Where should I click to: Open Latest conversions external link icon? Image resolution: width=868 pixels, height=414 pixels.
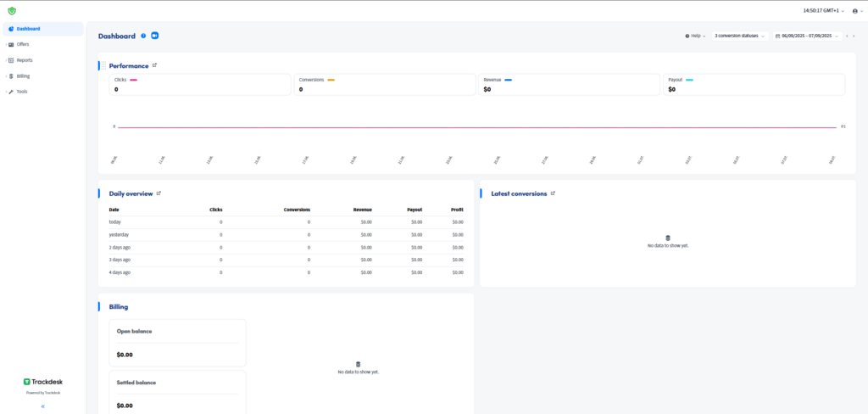point(553,193)
